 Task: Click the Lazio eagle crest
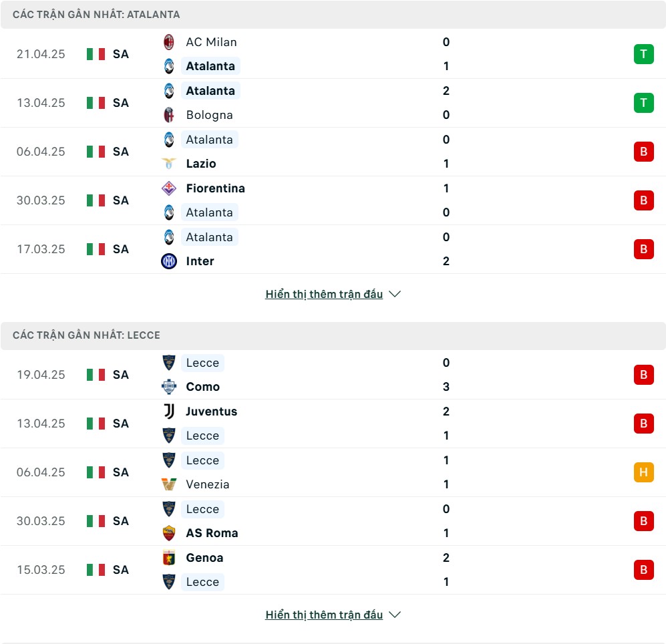tap(169, 164)
